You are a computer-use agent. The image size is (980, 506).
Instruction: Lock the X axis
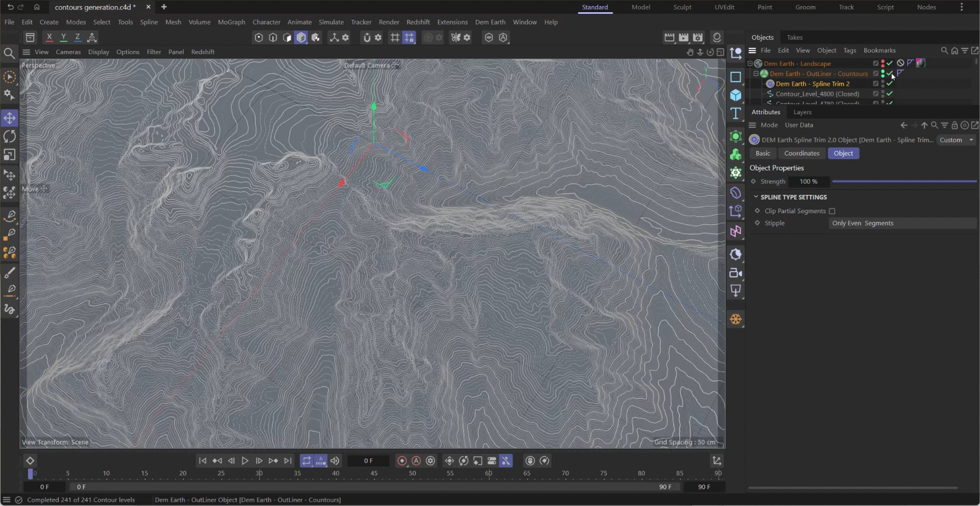pyautogui.click(x=49, y=38)
